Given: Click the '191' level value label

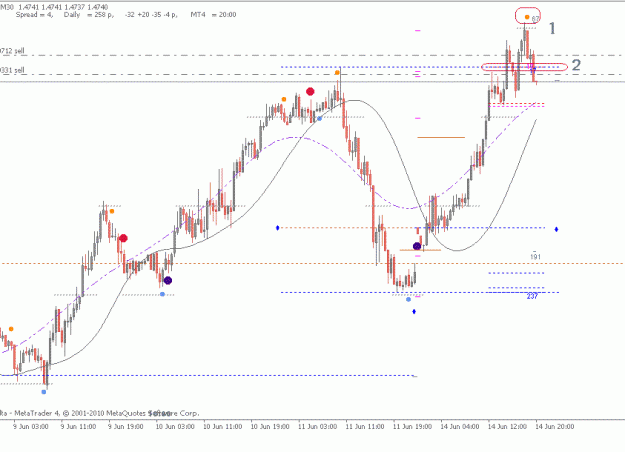Looking at the screenshot, I should (535, 257).
